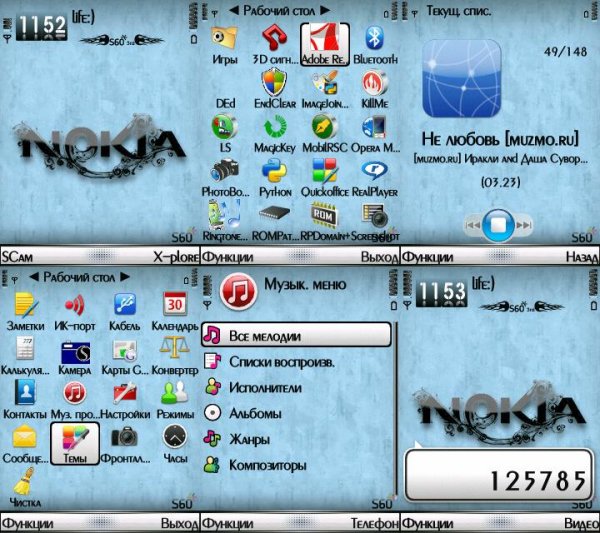Open Часы clock app

pos(175,443)
